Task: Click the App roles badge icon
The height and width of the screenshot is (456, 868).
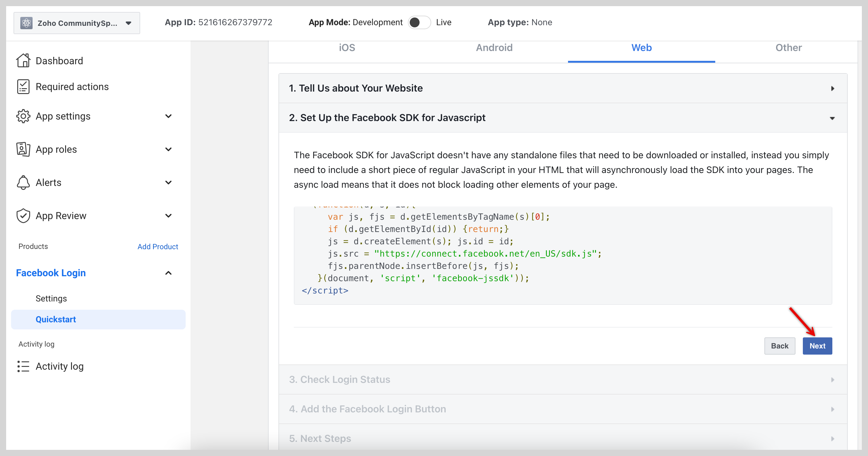Action: coord(23,149)
